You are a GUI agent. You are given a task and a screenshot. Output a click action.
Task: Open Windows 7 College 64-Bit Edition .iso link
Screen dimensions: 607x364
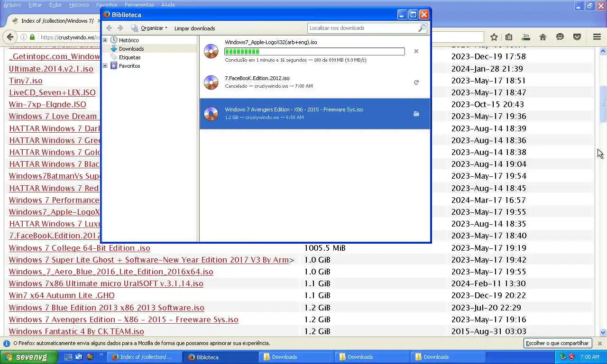click(80, 248)
